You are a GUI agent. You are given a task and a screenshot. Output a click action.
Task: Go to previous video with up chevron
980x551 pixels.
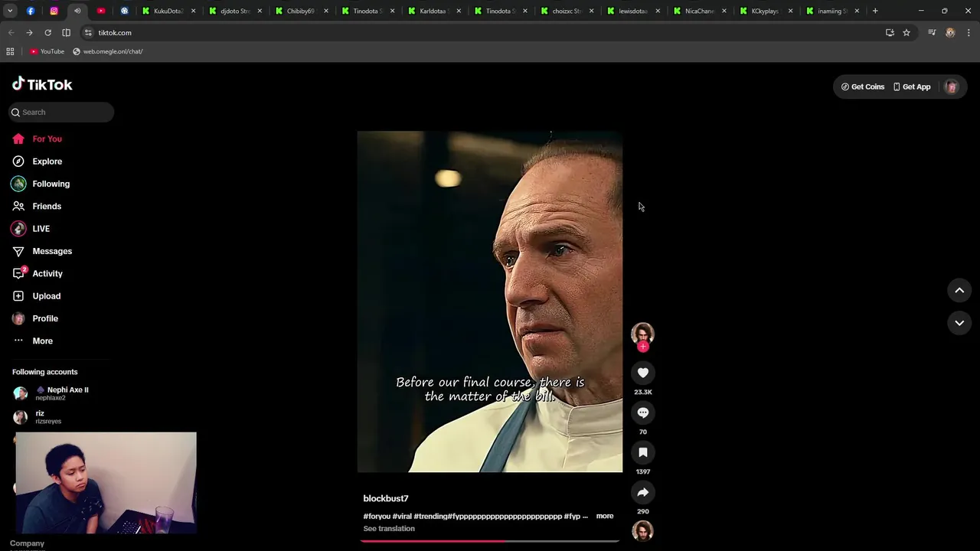959,290
